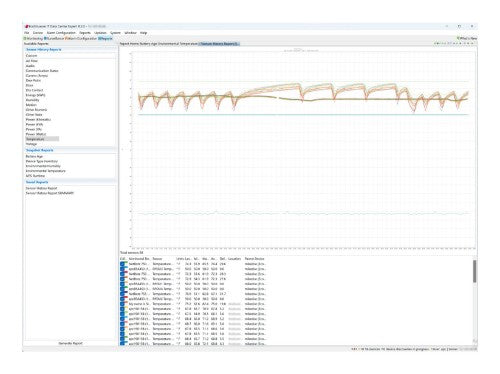Open the Environmental Humidity report
The width and height of the screenshot is (500, 374).
pos(43,166)
